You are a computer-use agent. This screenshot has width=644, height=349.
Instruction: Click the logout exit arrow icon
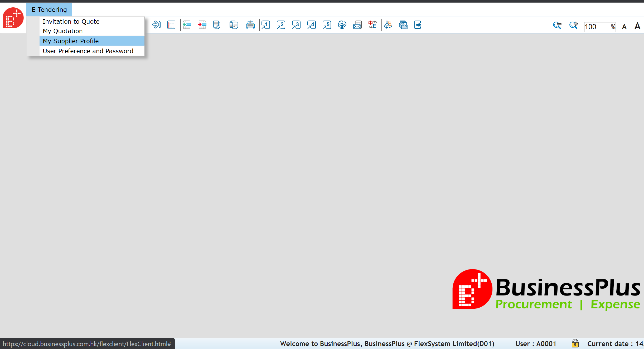(x=418, y=25)
